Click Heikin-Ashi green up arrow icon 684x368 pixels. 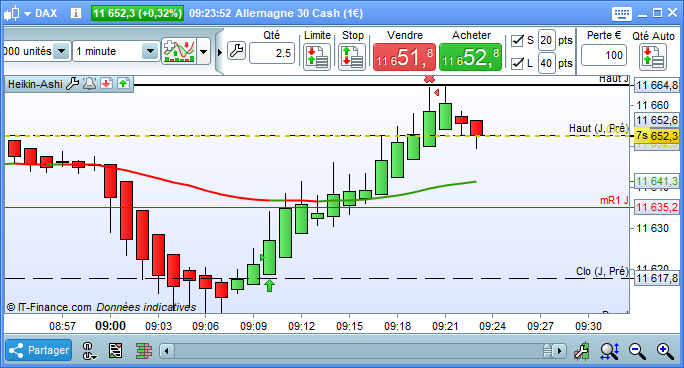pos(123,83)
